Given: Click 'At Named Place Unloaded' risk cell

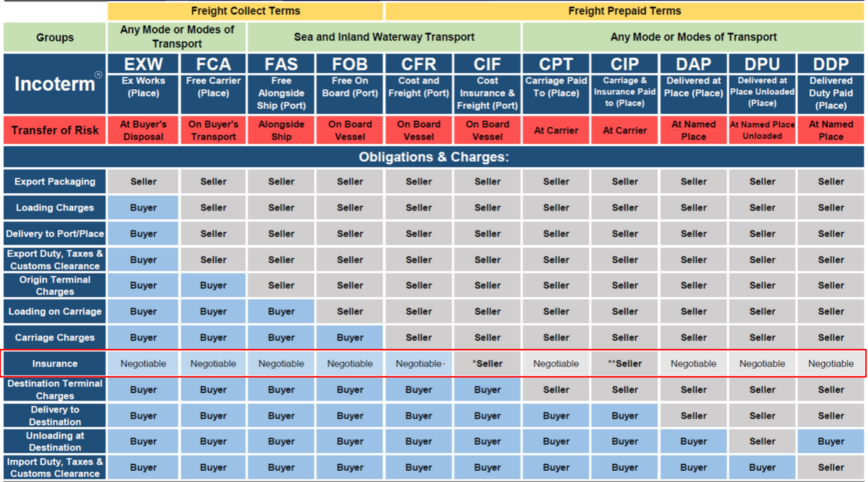Looking at the screenshot, I should [x=762, y=130].
